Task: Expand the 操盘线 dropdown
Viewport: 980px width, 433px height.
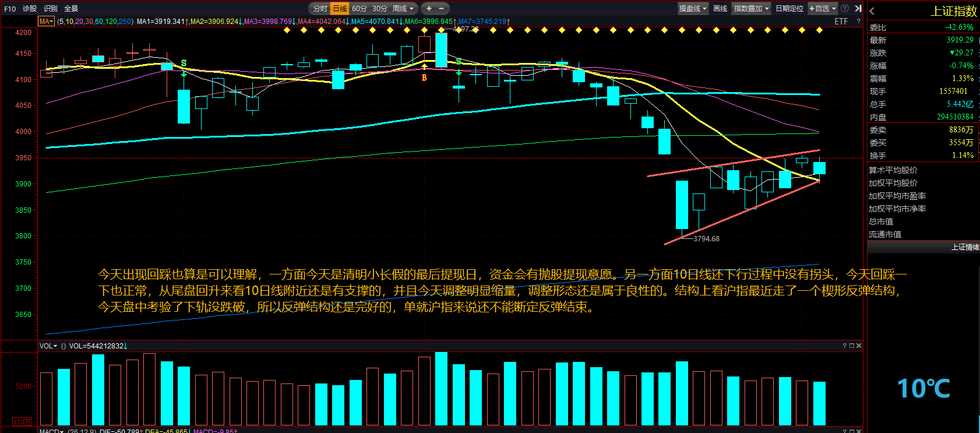Action: click(693, 8)
